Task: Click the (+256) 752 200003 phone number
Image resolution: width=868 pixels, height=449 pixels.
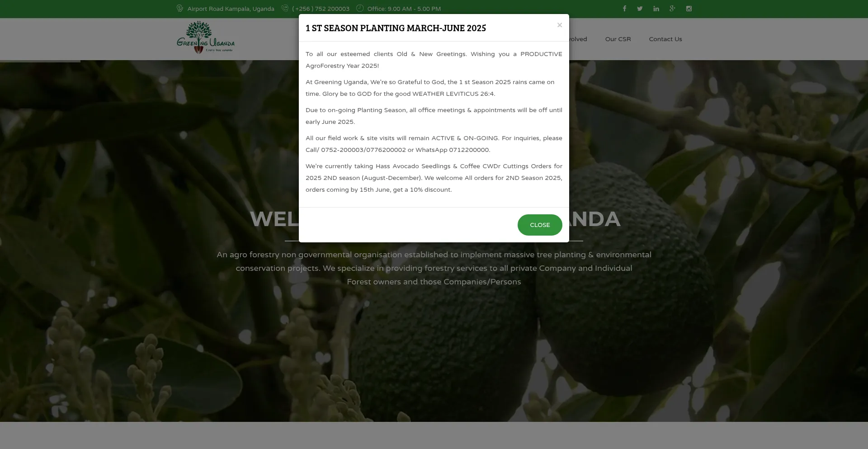Action: click(x=321, y=9)
